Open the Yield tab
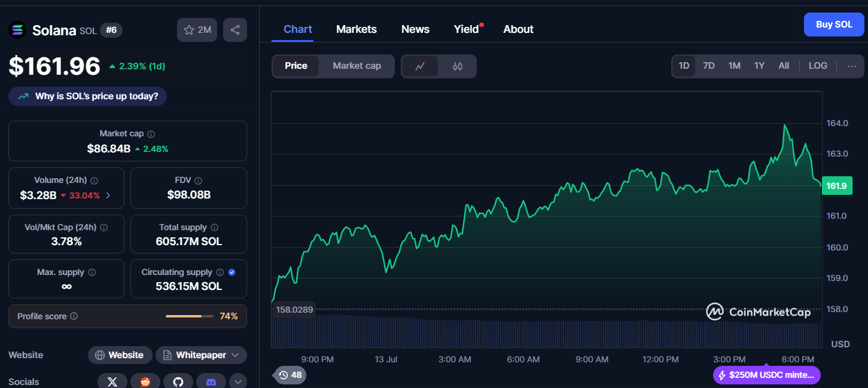 pos(467,29)
